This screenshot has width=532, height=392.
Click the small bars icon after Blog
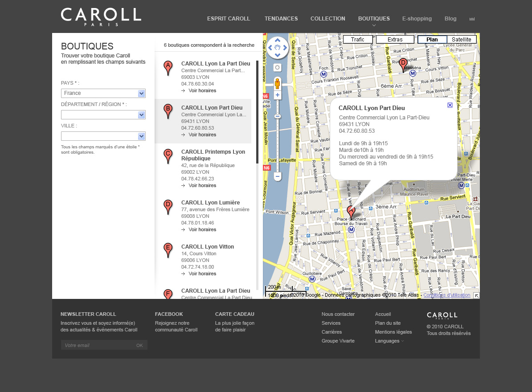click(x=472, y=19)
